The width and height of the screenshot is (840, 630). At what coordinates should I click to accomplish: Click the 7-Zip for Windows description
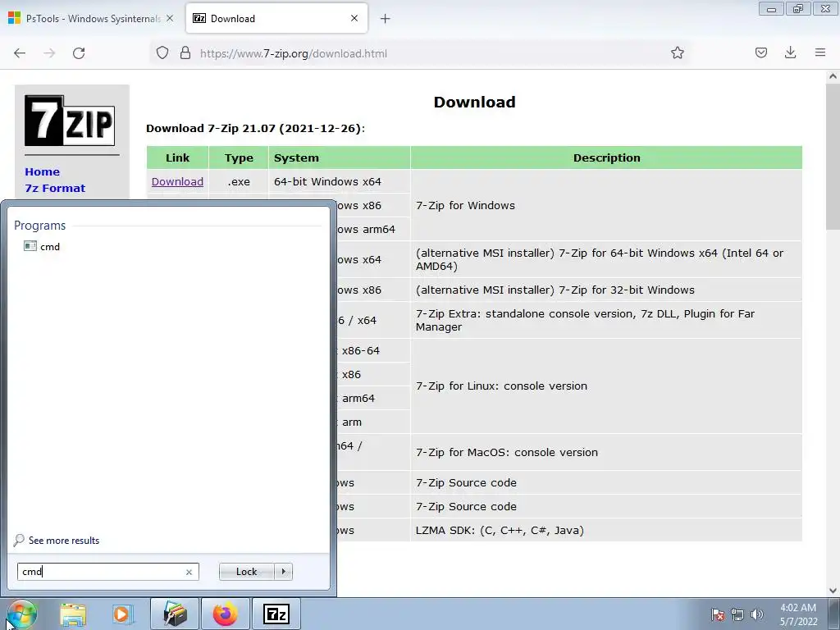point(465,206)
